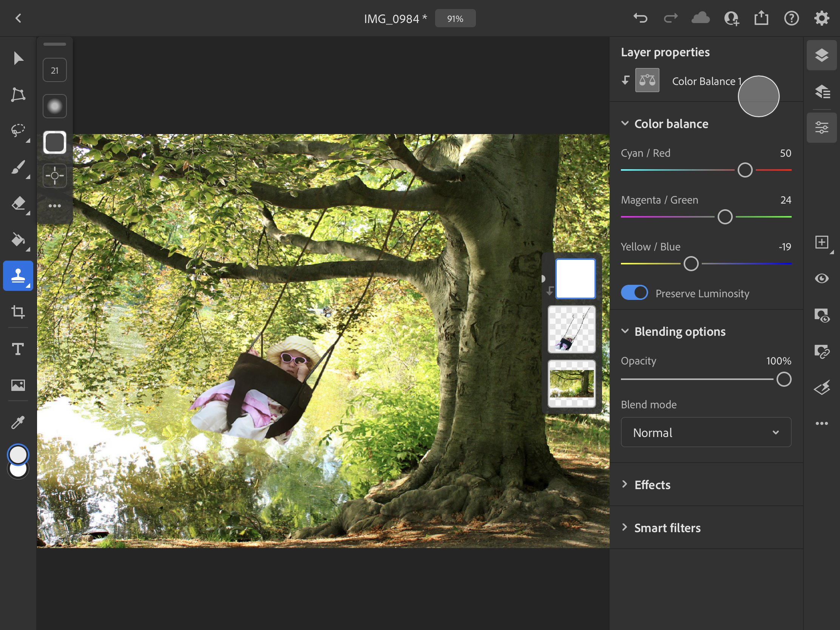Toggle layer visibility eye icon
Image resolution: width=840 pixels, height=630 pixels.
821,279
